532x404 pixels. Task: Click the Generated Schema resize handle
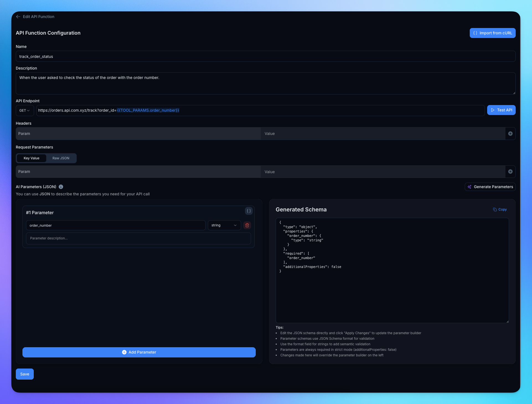pyautogui.click(x=507, y=321)
